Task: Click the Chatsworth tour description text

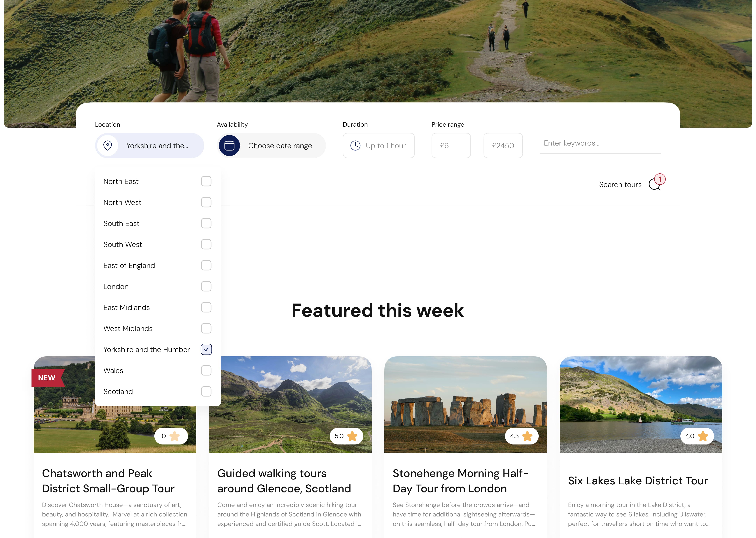Action: pyautogui.click(x=114, y=514)
